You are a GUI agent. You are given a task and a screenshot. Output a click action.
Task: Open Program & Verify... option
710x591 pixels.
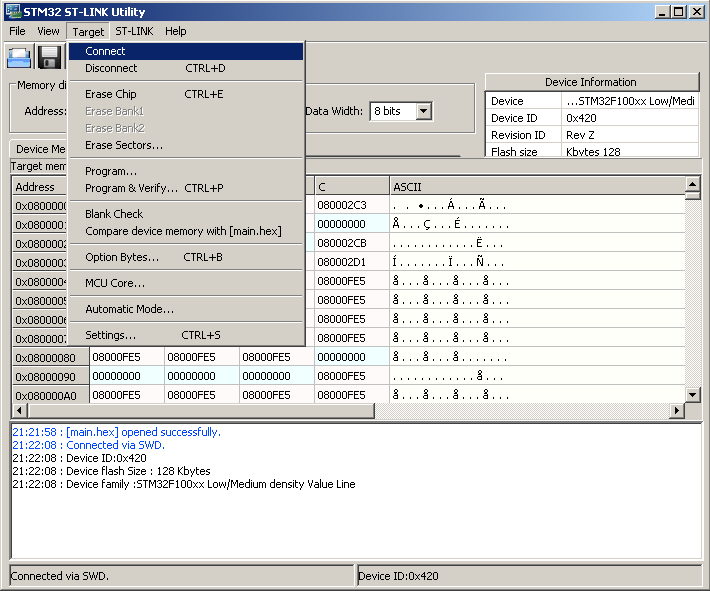click(x=131, y=188)
